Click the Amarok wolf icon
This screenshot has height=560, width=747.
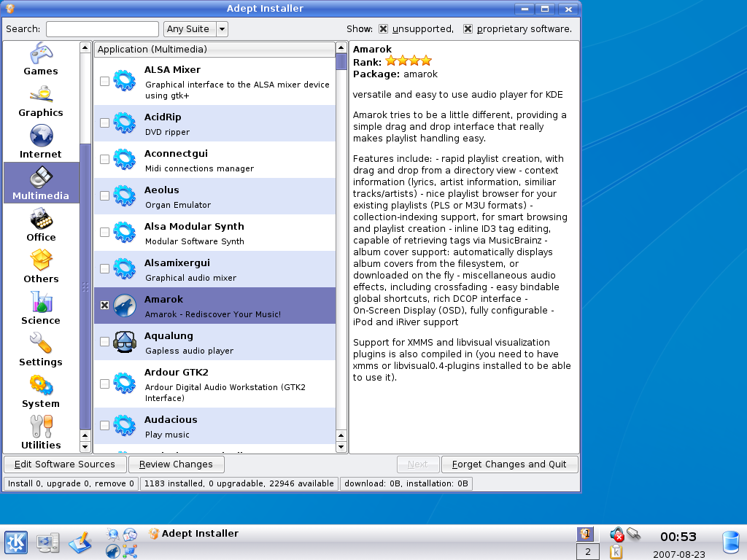pos(125,306)
